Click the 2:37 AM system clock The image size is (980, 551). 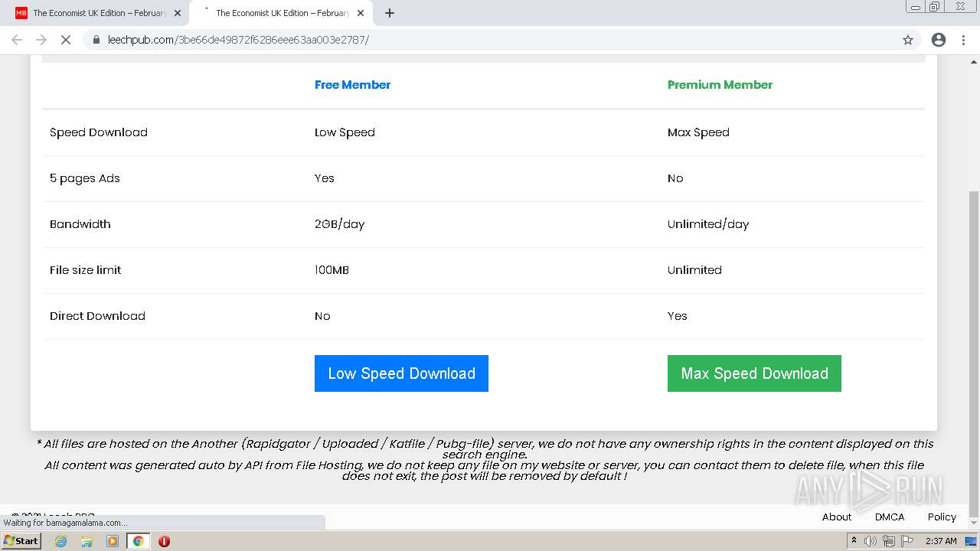tap(941, 541)
